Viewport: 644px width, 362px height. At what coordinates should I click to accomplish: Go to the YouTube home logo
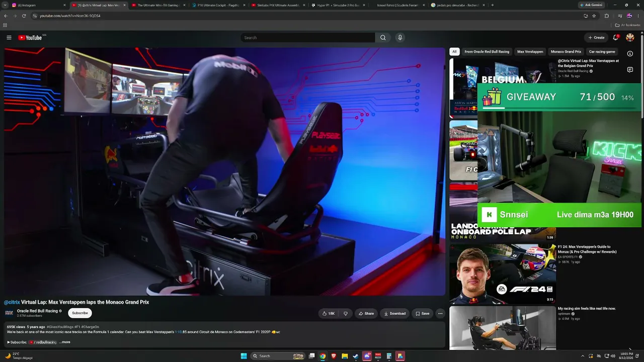(x=30, y=38)
